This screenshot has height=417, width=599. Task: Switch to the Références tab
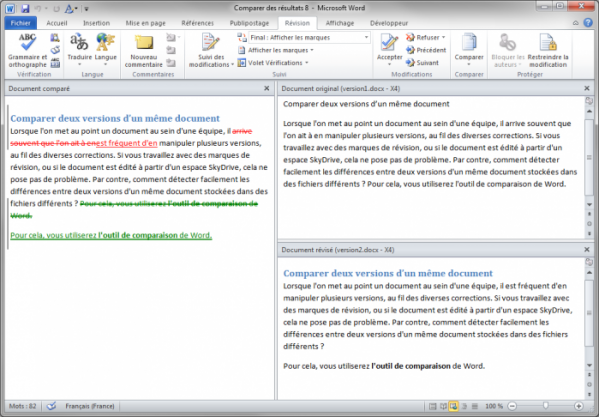point(198,23)
